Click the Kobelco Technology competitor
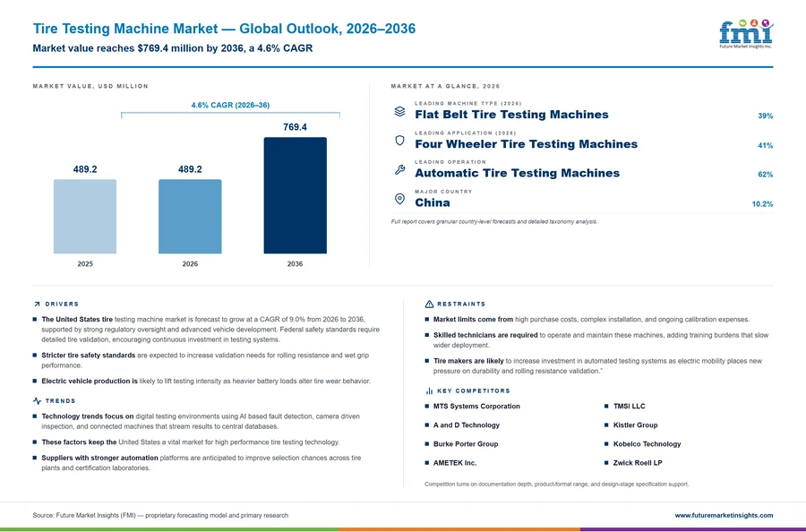The height and width of the screenshot is (532, 806). click(647, 444)
